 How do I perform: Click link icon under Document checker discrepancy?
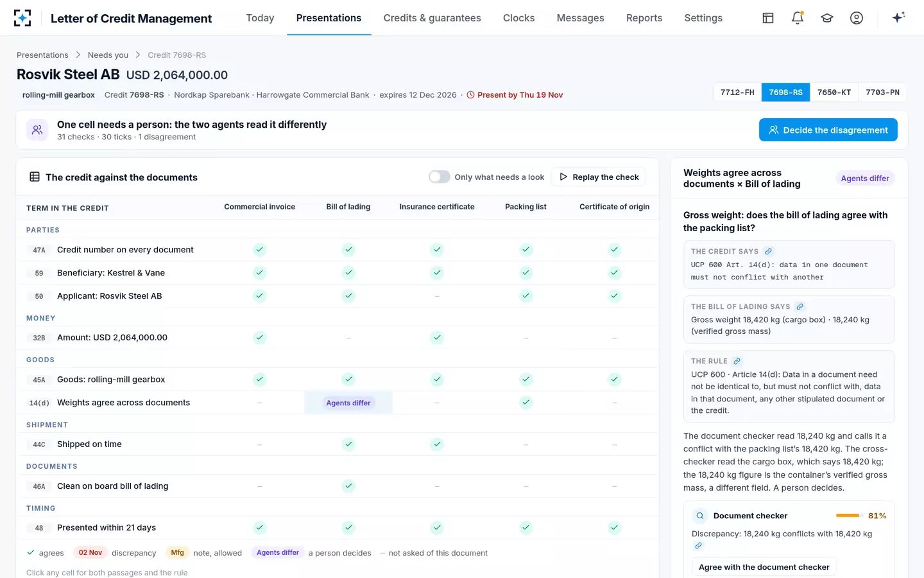(x=699, y=545)
